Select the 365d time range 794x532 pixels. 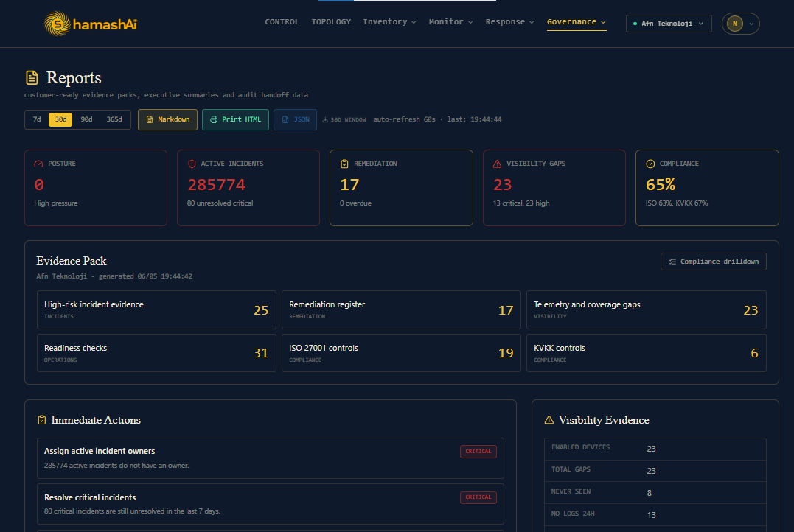click(114, 119)
